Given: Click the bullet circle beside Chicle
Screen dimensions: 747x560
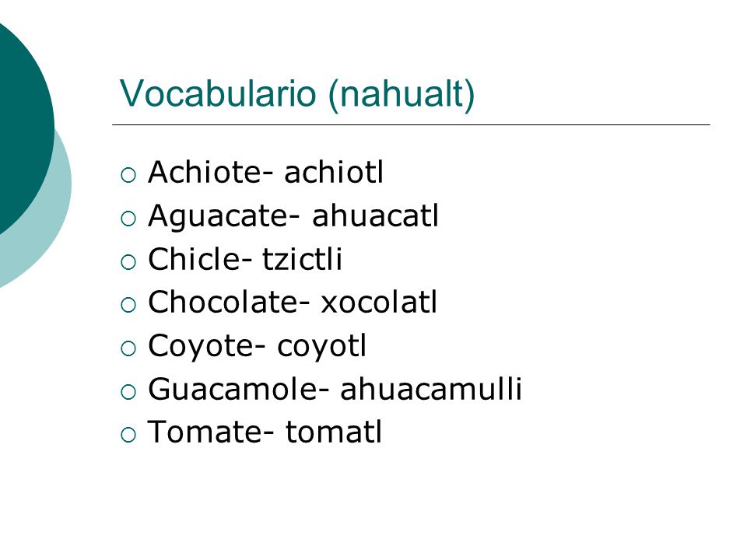Looking at the screenshot, I should 128,262.
